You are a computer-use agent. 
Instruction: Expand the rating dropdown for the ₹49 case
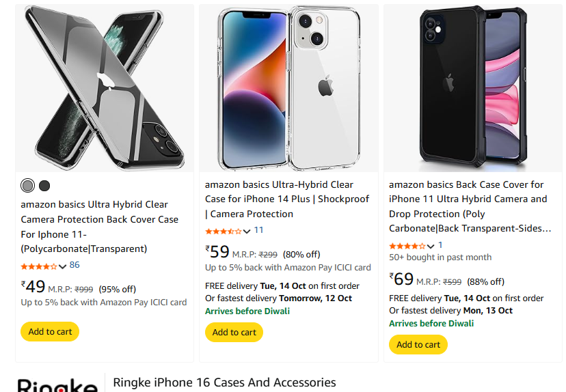(x=63, y=266)
